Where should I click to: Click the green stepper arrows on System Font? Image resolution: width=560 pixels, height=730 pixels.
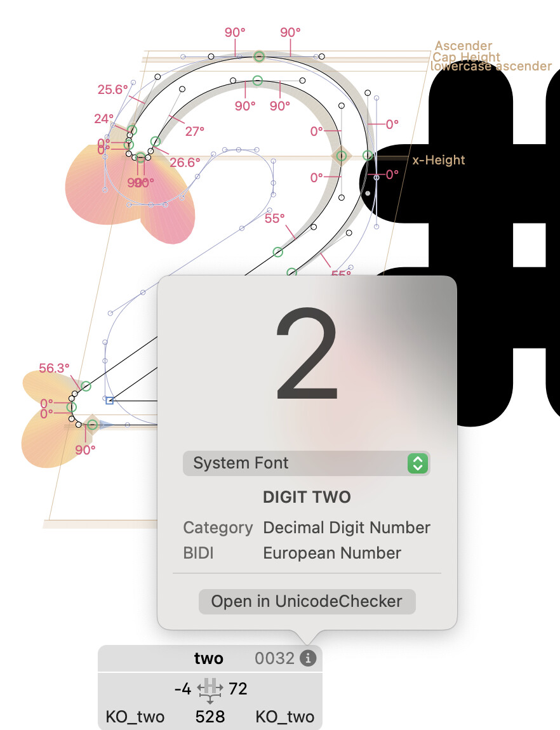(x=418, y=463)
